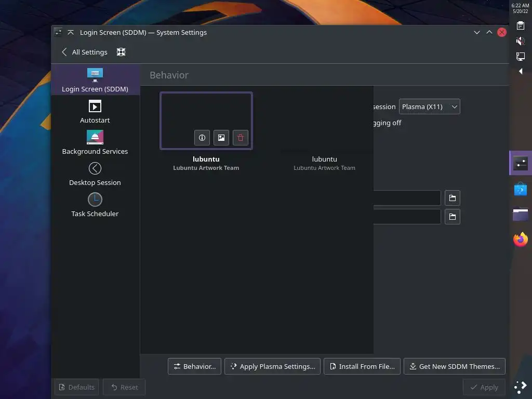This screenshot has width=532, height=399.
Task: Click the partially hidden 'gging off' label
Action: (x=387, y=123)
